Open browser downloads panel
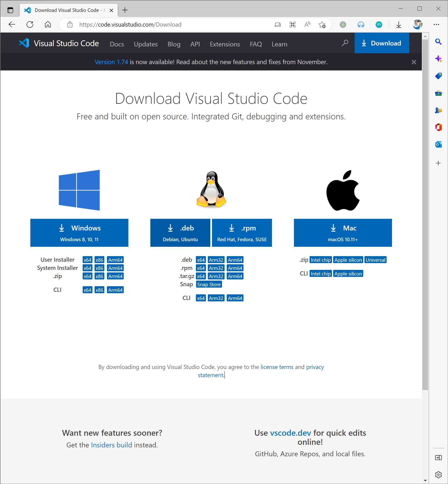This screenshot has height=484, width=448. pyautogui.click(x=399, y=24)
